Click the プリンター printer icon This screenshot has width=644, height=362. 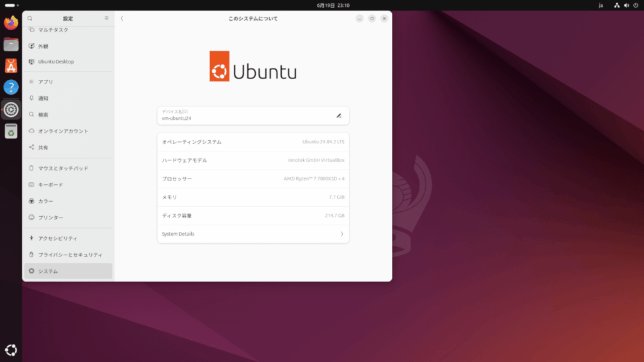(31, 217)
